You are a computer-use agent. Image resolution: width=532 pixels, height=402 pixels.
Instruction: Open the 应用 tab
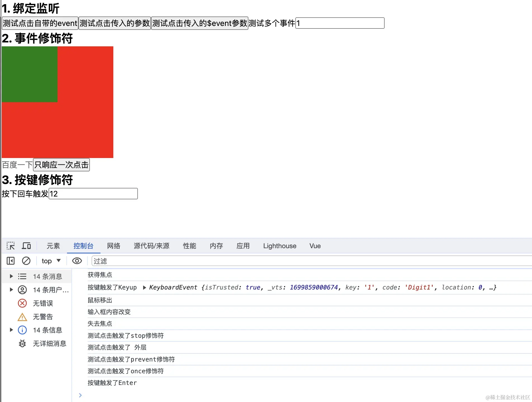(243, 246)
